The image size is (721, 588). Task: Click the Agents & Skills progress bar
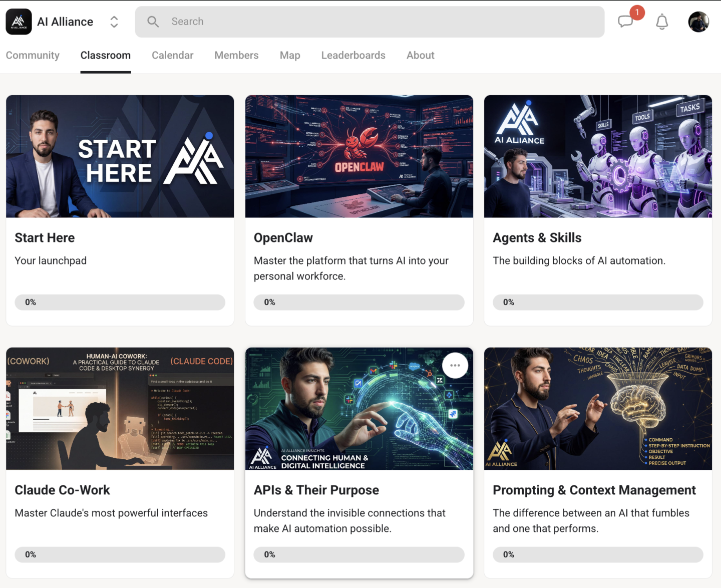[x=598, y=302]
